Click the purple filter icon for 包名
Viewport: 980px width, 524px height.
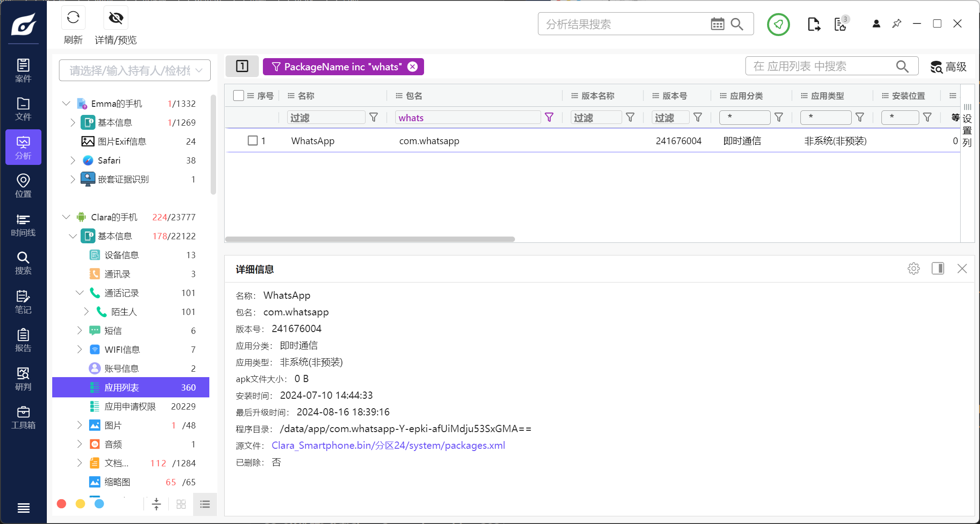pos(549,118)
